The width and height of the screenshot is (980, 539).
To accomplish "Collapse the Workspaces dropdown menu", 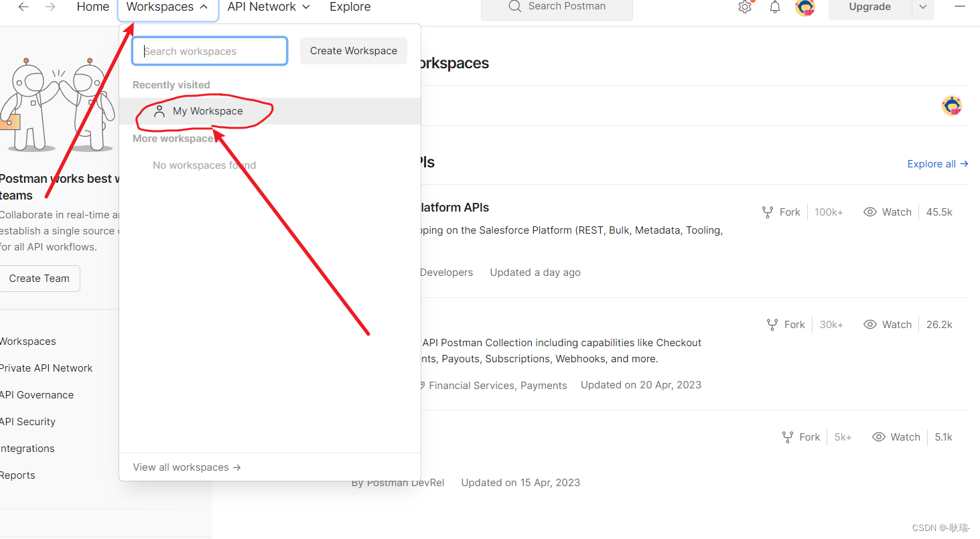I will pyautogui.click(x=167, y=7).
